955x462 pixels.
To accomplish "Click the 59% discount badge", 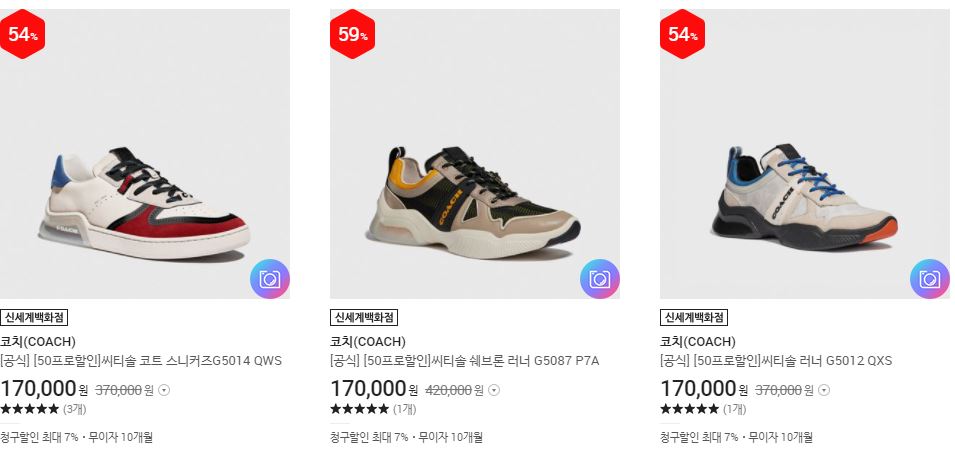I will (x=352, y=34).
